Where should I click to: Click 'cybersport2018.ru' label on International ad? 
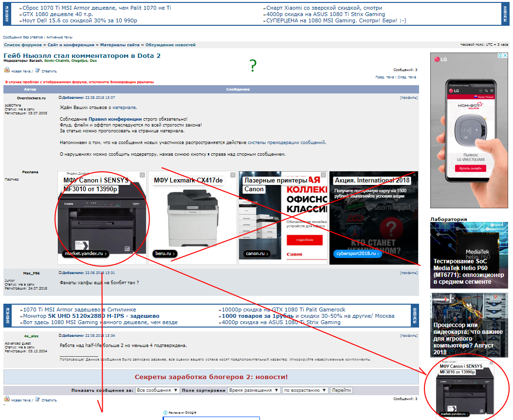click(x=358, y=254)
